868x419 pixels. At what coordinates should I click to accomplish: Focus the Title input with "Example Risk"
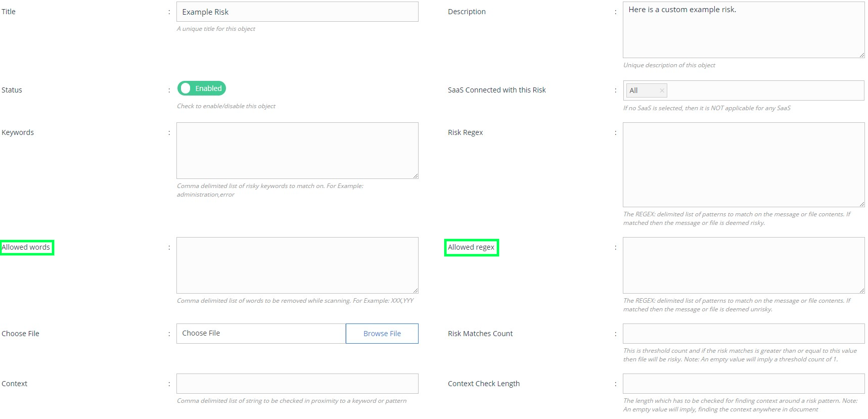(297, 12)
